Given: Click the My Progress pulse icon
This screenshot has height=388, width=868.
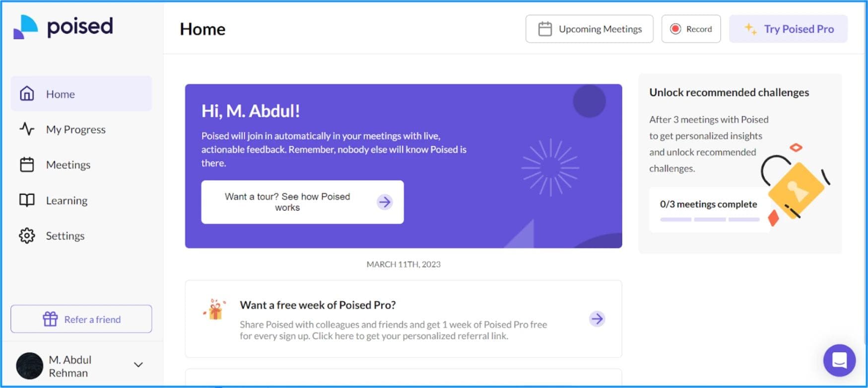Looking at the screenshot, I should pos(27,129).
